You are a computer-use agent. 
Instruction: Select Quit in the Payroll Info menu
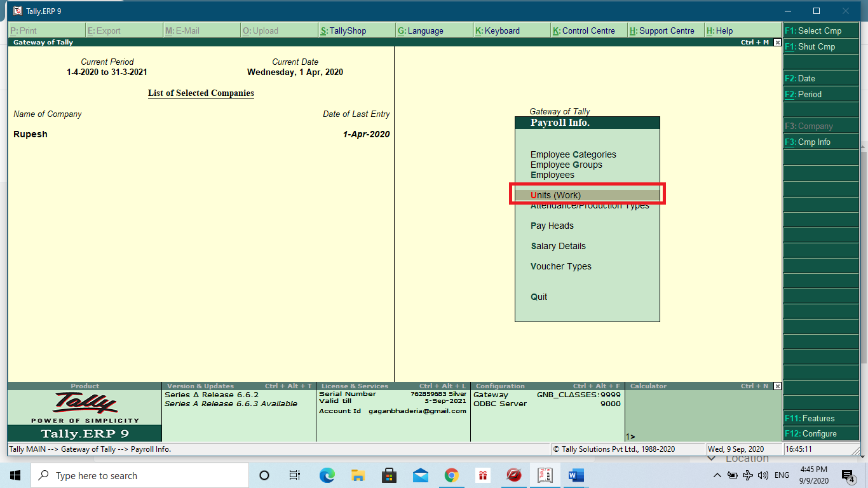pos(538,297)
